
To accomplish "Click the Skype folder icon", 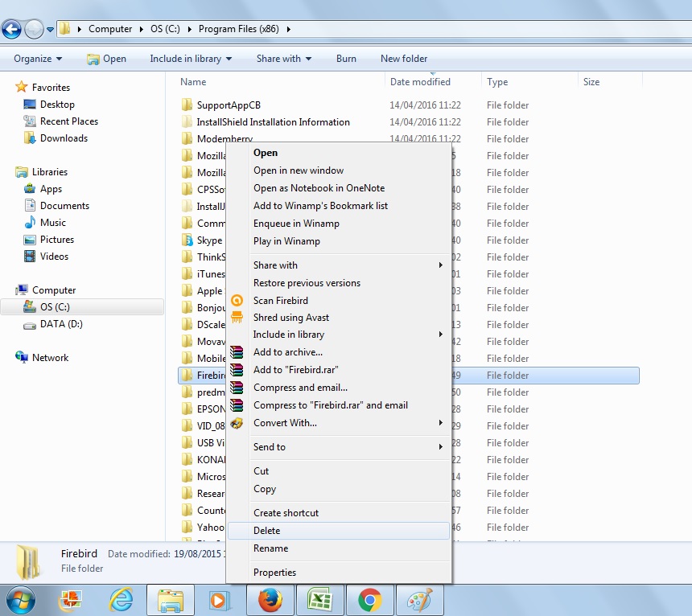I will point(187,240).
